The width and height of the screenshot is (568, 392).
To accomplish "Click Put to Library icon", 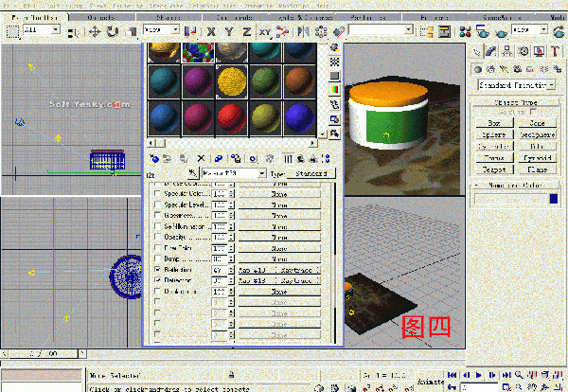I will (236, 159).
